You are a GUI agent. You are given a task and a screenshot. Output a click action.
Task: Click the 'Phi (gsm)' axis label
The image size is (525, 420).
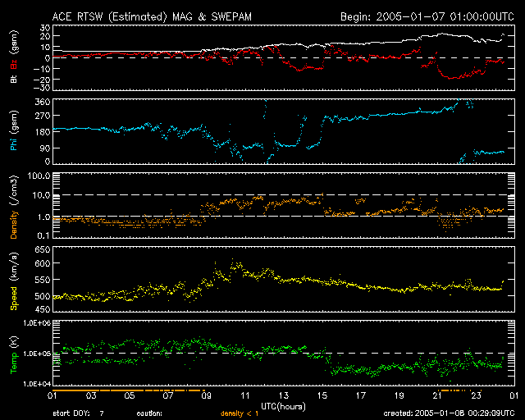pyautogui.click(x=14, y=130)
